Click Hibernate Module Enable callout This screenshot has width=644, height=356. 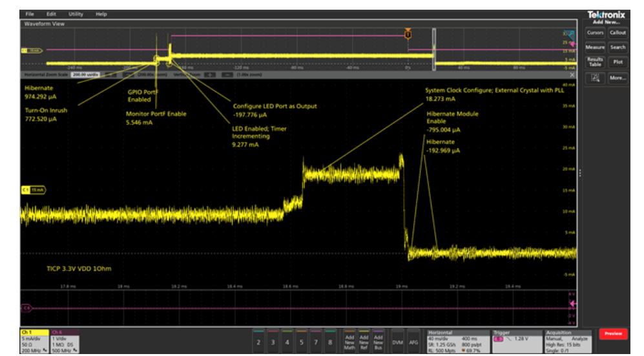click(452, 121)
